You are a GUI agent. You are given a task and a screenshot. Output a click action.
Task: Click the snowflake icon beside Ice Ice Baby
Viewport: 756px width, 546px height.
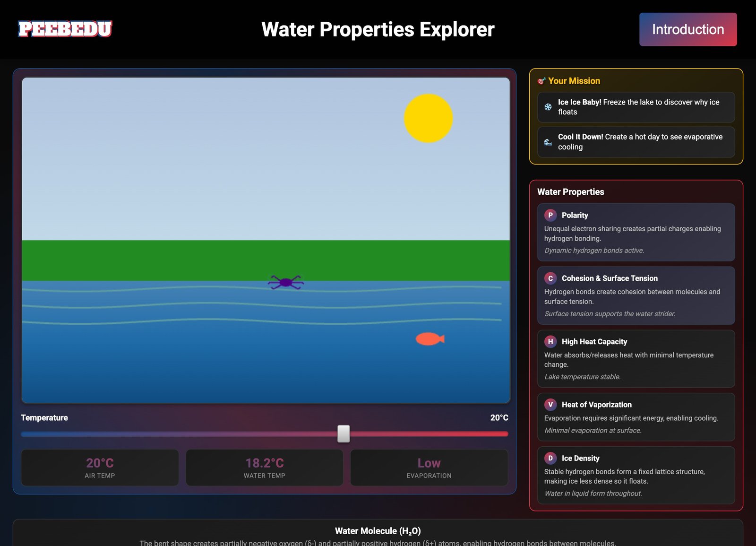pyautogui.click(x=547, y=107)
